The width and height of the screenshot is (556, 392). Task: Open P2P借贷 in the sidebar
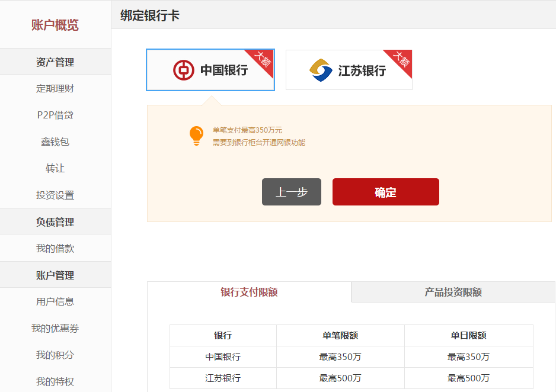pyautogui.click(x=55, y=115)
